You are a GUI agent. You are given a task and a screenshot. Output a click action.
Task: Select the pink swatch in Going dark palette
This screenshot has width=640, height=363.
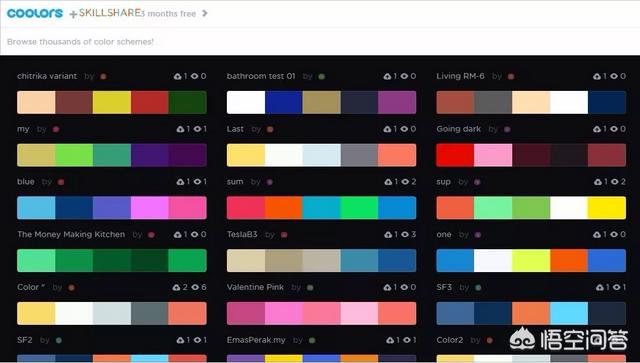[493, 155]
